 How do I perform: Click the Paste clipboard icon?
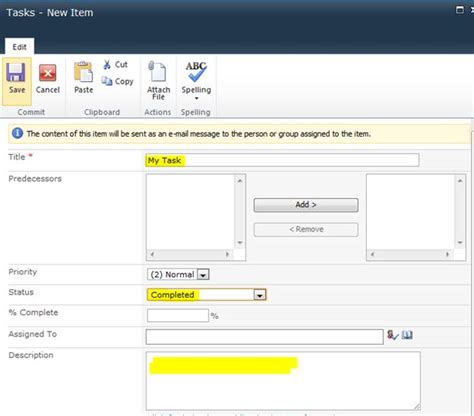(x=83, y=72)
